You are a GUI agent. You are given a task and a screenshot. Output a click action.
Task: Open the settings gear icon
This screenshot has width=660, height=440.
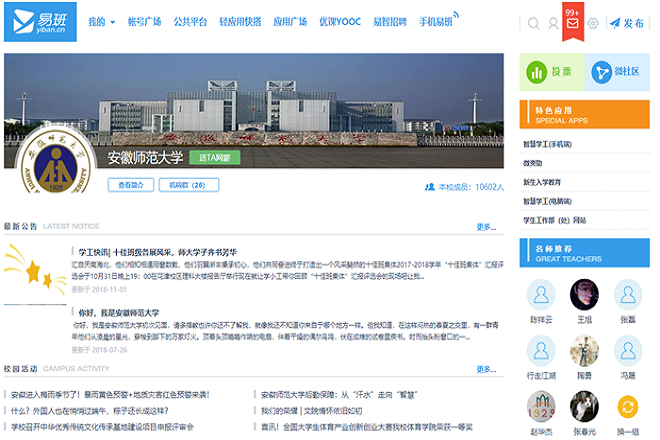point(593,23)
